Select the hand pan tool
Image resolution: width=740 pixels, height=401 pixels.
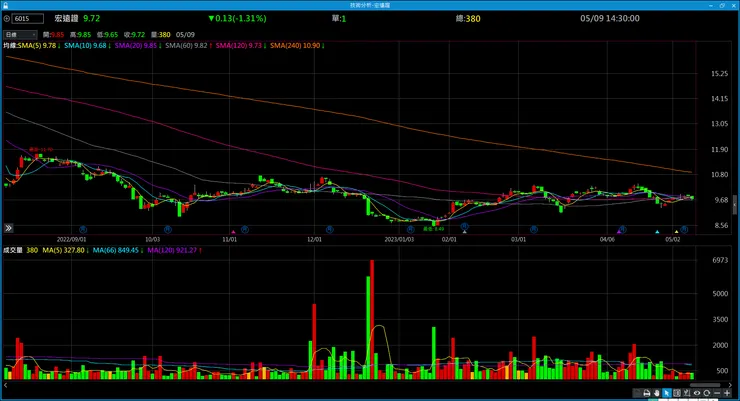tap(657, 393)
